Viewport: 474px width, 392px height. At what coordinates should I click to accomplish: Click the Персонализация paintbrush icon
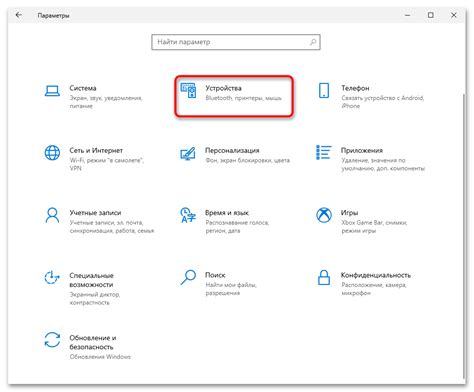pyautogui.click(x=188, y=153)
